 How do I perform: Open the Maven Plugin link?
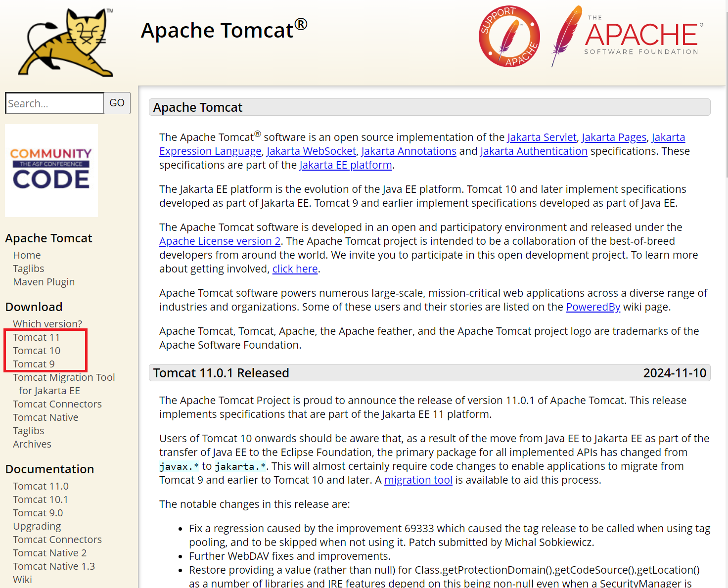(44, 282)
